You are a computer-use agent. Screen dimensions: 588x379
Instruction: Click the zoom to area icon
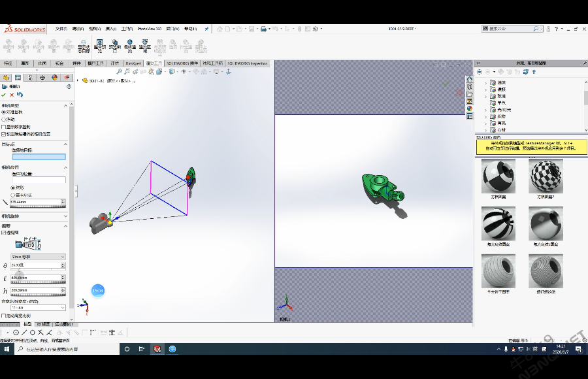coord(127,71)
